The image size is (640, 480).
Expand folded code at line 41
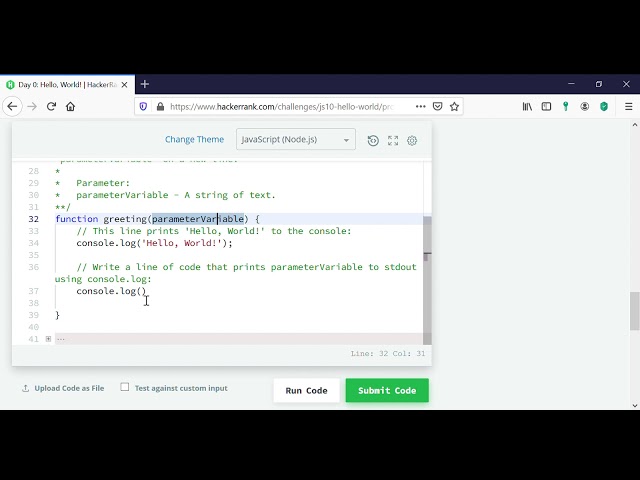click(x=48, y=339)
